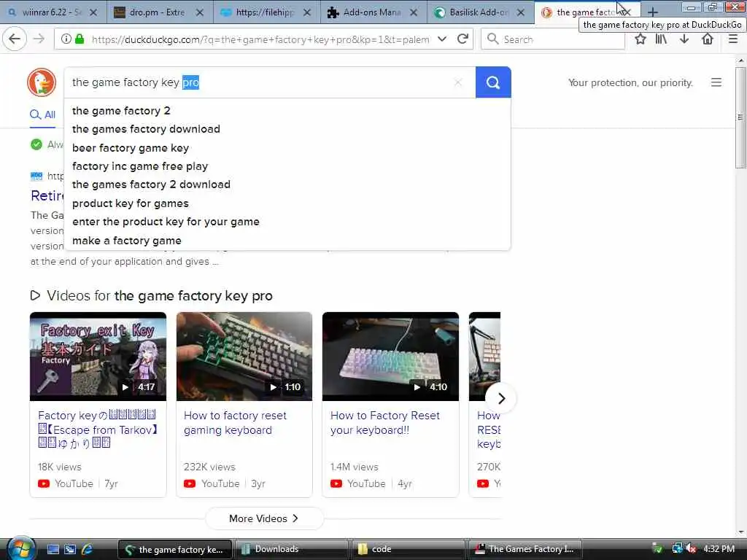Click the scrollbar down arrow

(740, 532)
